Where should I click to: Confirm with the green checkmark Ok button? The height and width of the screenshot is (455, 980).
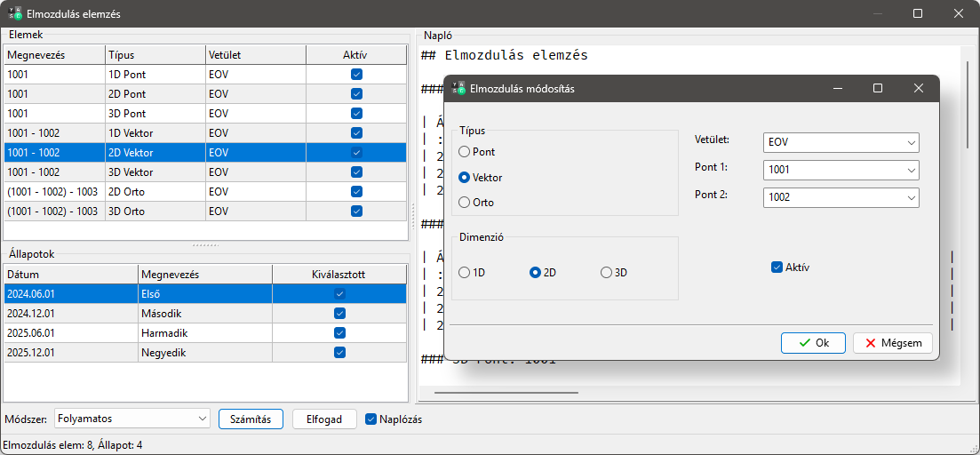tap(813, 342)
